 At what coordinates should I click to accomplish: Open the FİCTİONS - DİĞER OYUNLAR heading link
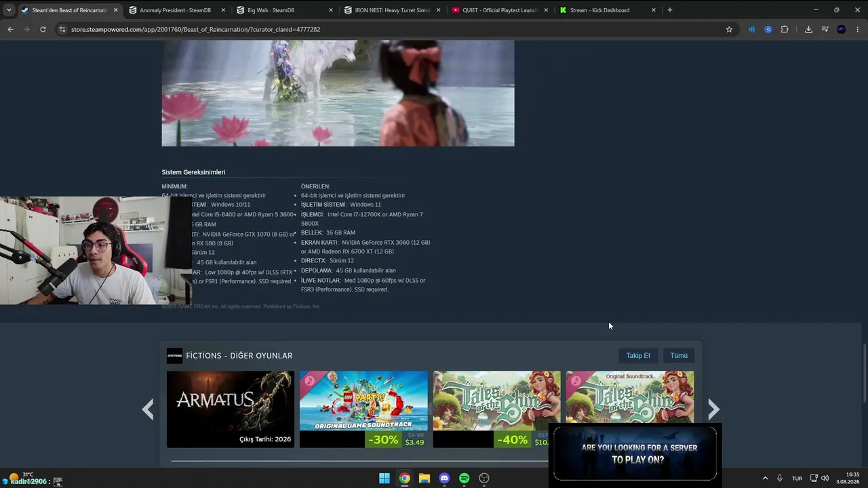(x=239, y=356)
